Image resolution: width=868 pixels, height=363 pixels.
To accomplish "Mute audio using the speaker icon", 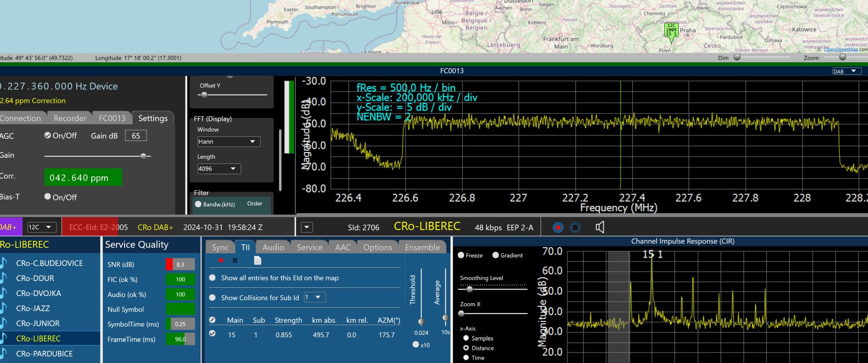I will (x=600, y=227).
